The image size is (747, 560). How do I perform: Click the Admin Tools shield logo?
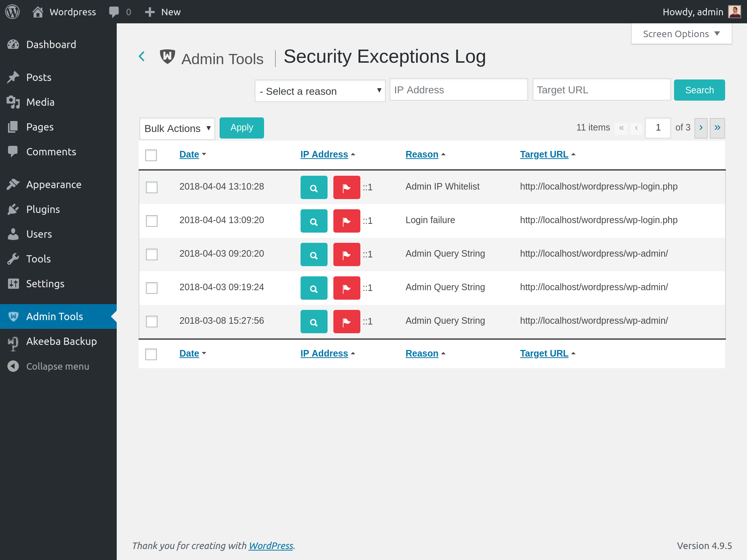(167, 57)
